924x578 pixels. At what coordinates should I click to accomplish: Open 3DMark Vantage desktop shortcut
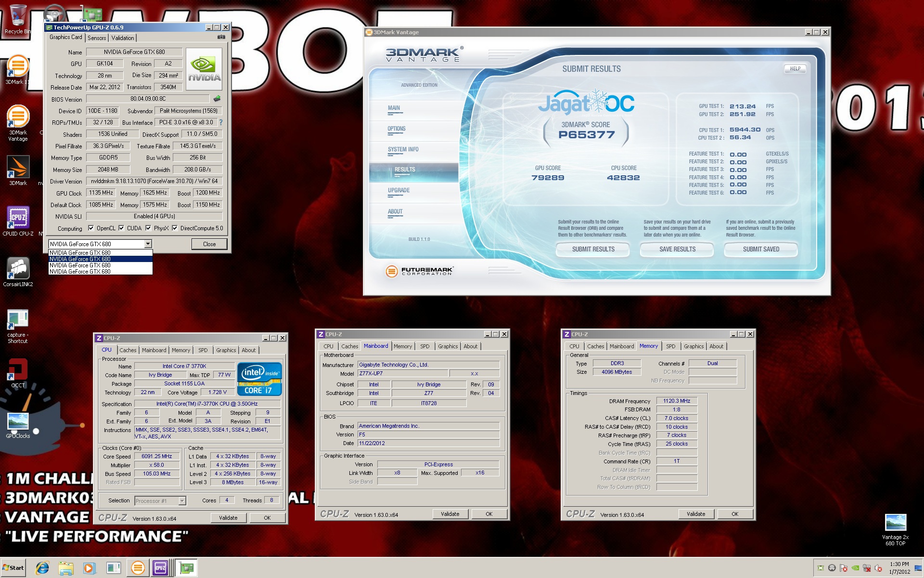(18, 117)
